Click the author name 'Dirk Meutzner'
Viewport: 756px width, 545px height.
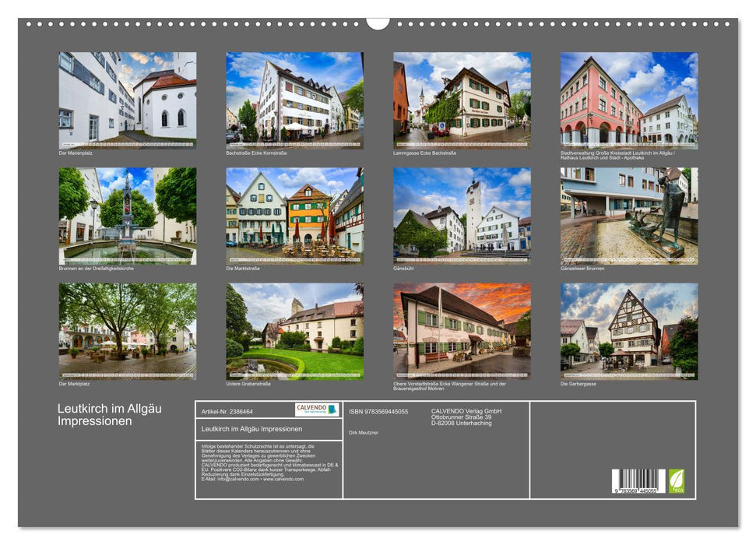tap(364, 433)
